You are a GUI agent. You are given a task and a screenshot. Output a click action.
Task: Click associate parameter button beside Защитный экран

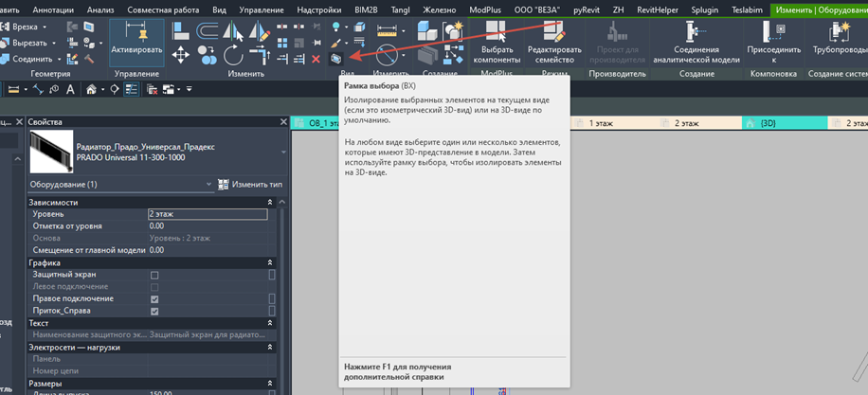point(272,275)
